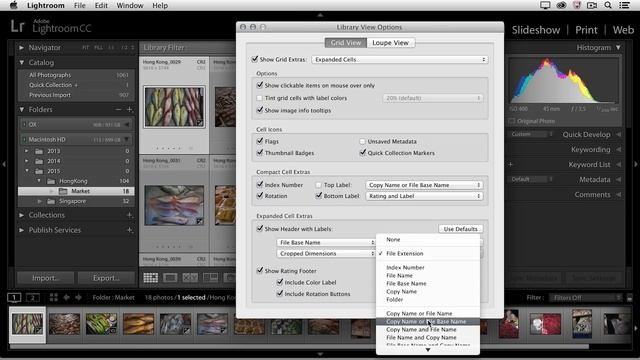
Task: Open the Notification Center icon
Action: (x=624, y=5)
